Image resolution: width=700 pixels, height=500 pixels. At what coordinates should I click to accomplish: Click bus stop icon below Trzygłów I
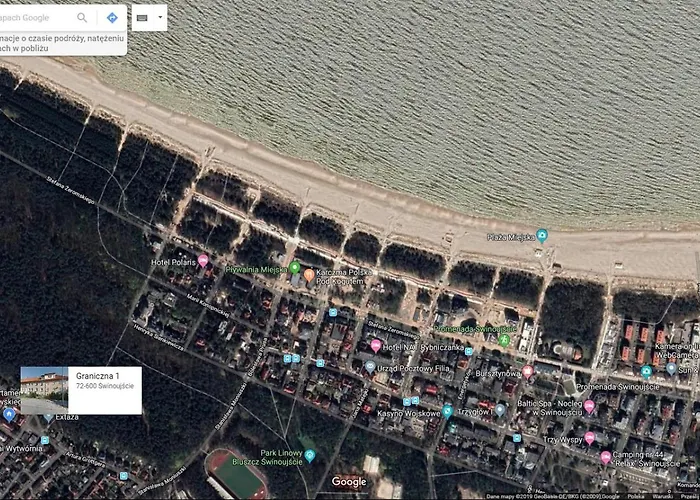point(517,438)
